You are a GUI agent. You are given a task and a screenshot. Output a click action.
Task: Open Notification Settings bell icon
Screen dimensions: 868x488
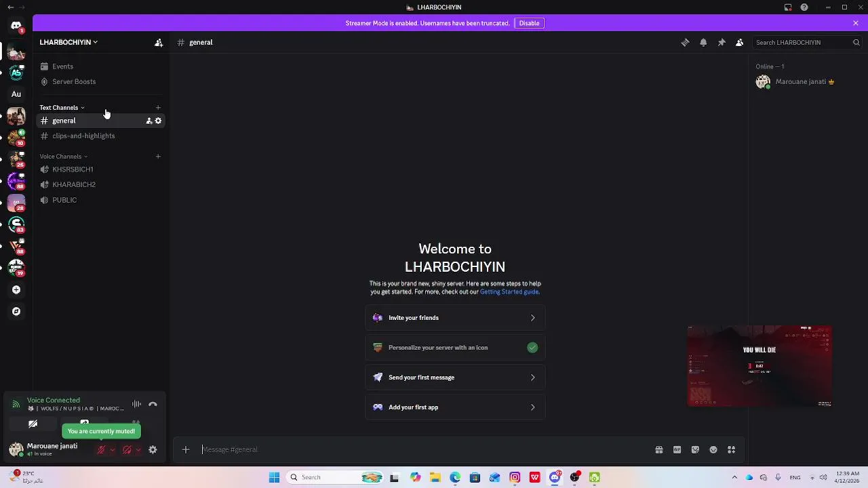point(703,42)
